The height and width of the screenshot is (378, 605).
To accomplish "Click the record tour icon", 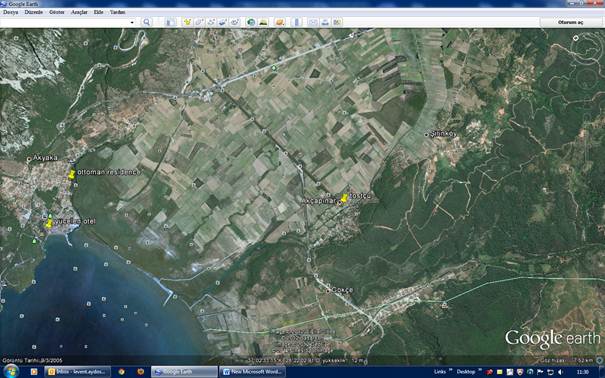I will tap(235, 22).
